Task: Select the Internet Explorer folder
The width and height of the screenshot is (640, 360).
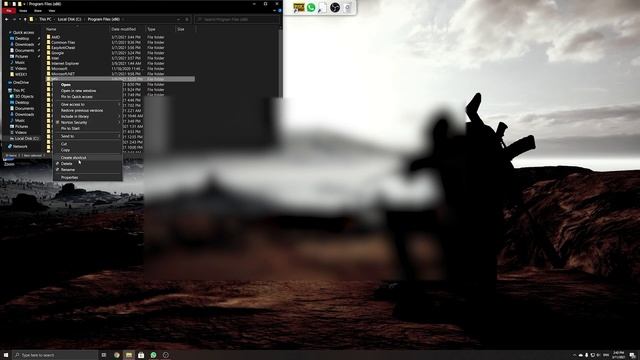Action: click(x=65, y=64)
